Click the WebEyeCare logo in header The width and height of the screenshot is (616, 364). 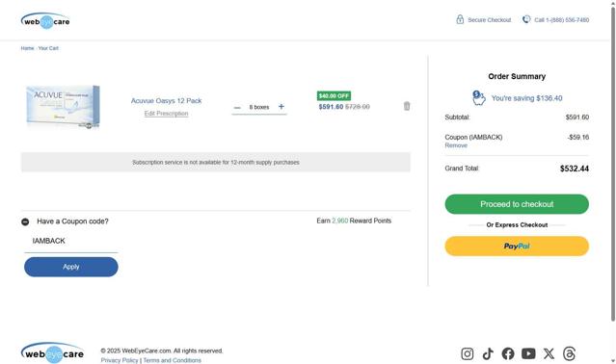pos(45,20)
